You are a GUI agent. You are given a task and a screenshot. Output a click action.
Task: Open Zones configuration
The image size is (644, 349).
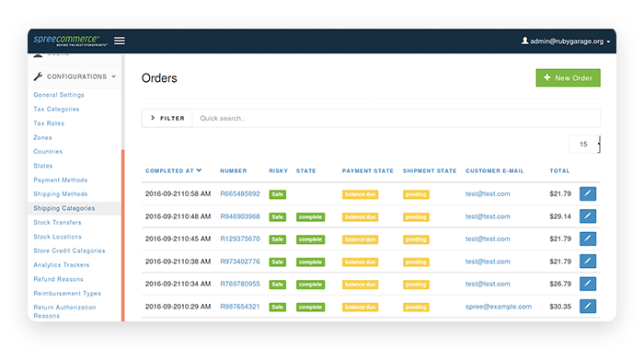(42, 137)
